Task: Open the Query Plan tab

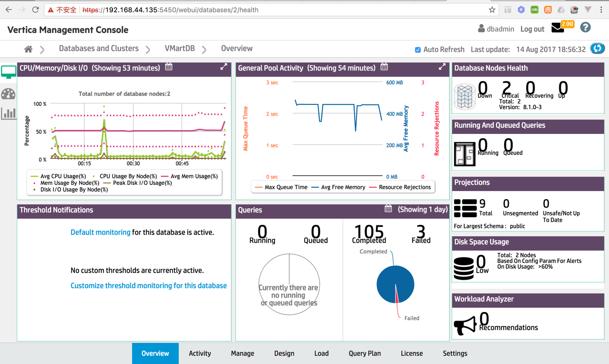Action: click(x=365, y=354)
